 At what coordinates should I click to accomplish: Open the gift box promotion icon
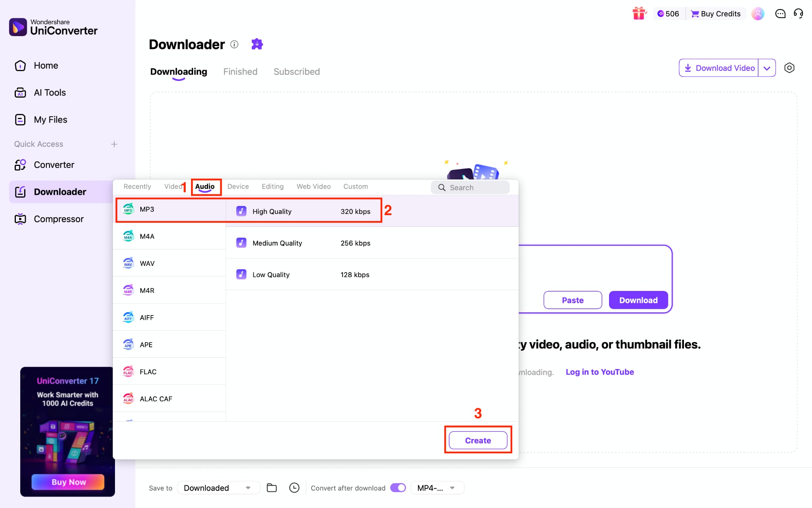[x=639, y=13]
